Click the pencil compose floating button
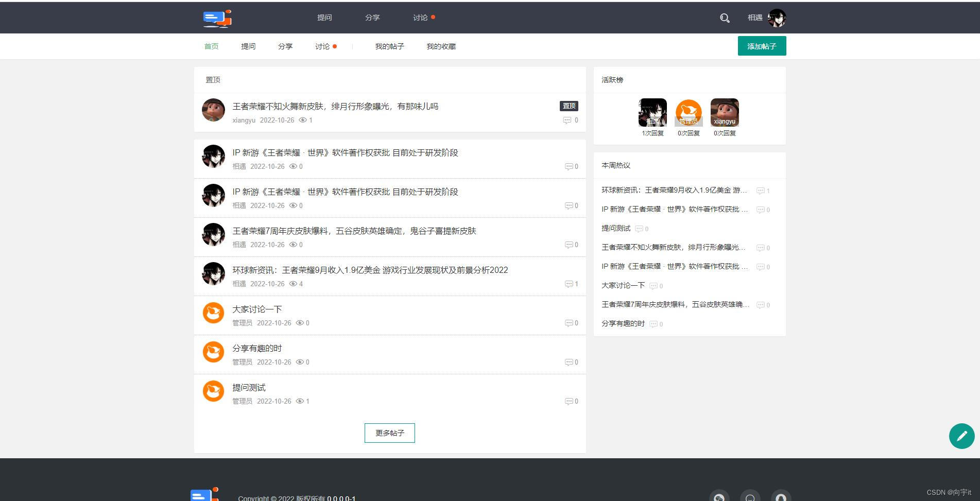The image size is (980, 501). (x=961, y=436)
